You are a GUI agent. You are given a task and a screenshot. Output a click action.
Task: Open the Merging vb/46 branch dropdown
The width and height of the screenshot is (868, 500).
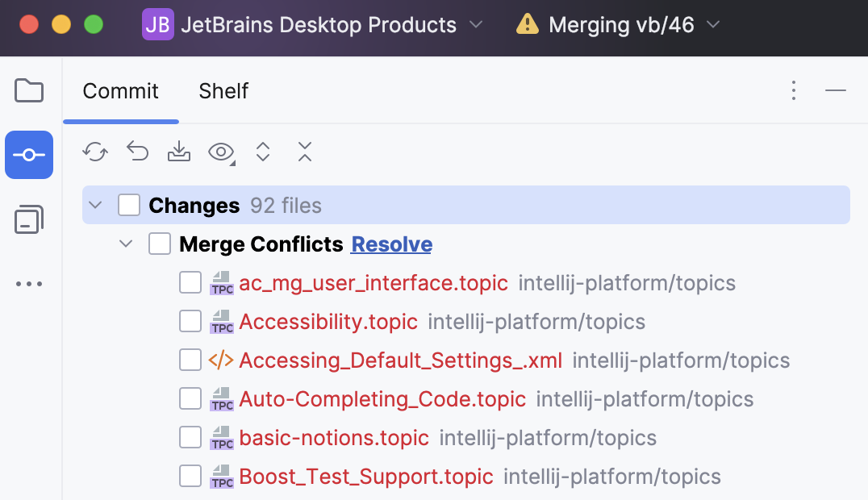pos(618,24)
